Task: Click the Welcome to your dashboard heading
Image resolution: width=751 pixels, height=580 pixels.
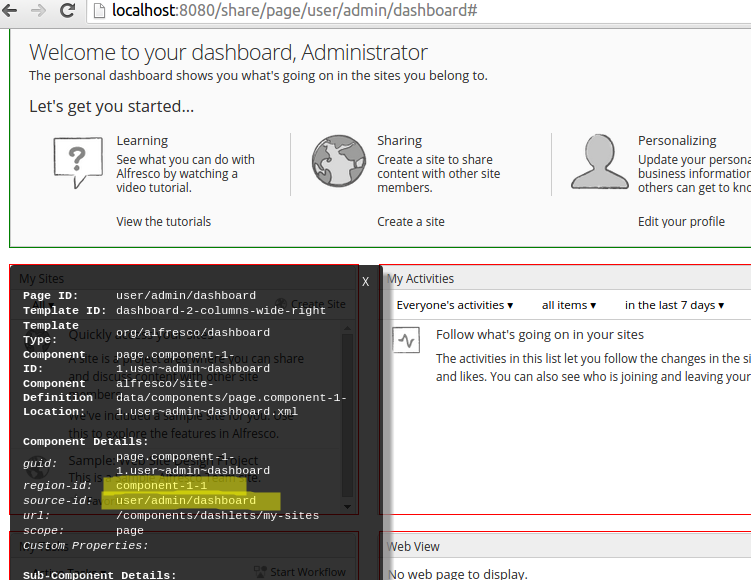Action: pyautogui.click(x=228, y=53)
